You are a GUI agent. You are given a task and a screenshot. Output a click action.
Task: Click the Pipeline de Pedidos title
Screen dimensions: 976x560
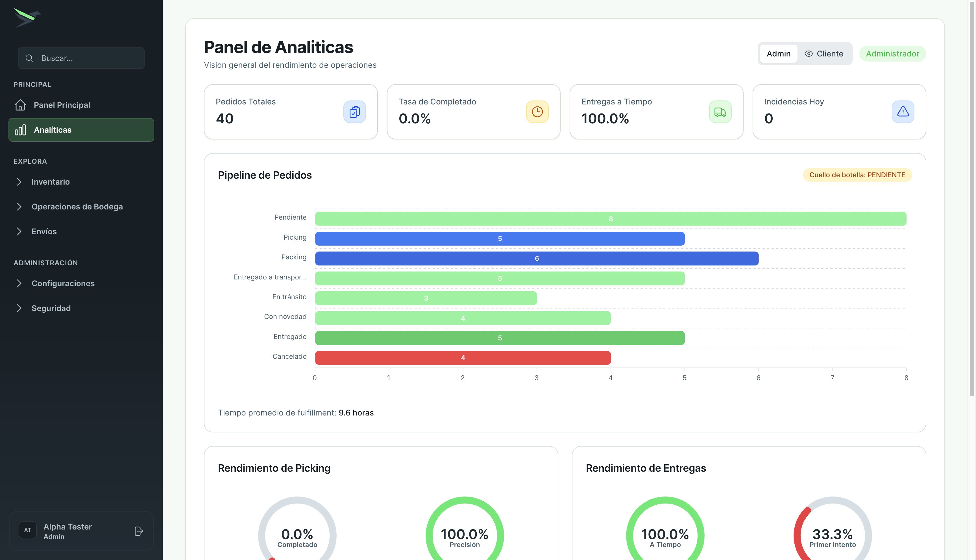coord(265,175)
